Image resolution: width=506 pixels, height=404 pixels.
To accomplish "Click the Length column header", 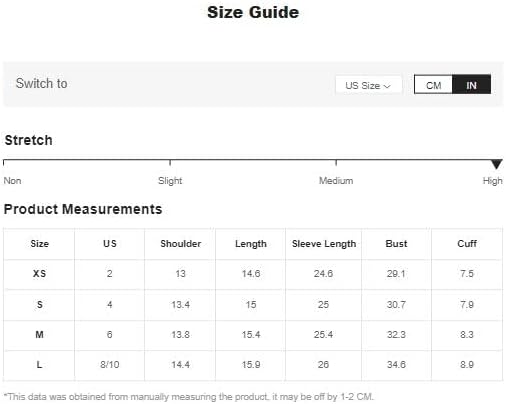I will point(251,244).
